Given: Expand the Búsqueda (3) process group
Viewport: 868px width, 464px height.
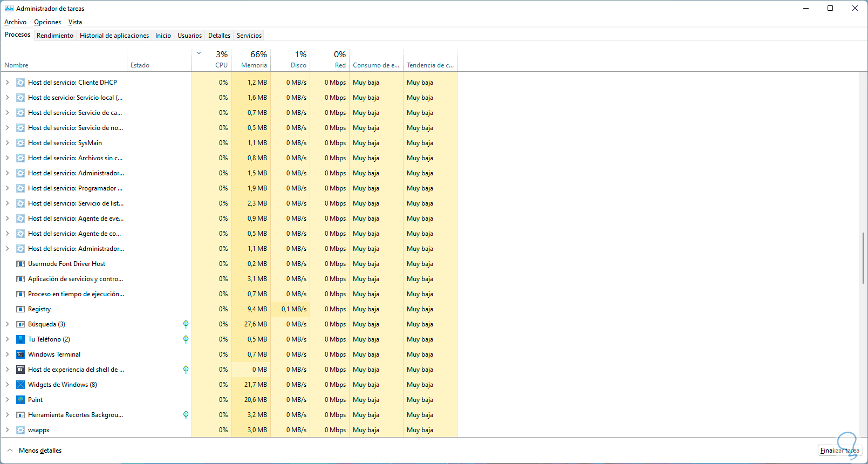Looking at the screenshot, I should tap(7, 324).
